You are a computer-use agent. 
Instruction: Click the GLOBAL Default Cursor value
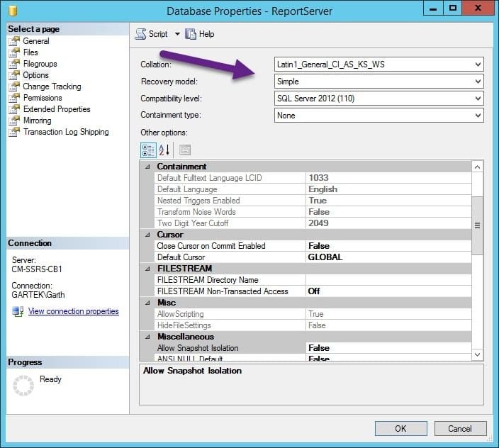[x=325, y=257]
